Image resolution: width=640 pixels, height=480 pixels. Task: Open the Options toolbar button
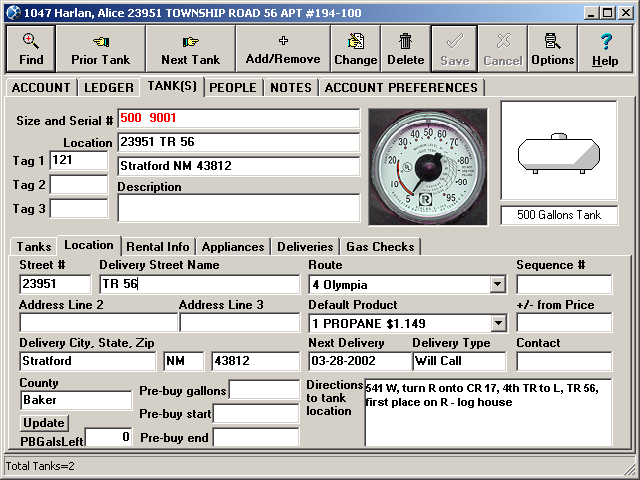tap(552, 48)
